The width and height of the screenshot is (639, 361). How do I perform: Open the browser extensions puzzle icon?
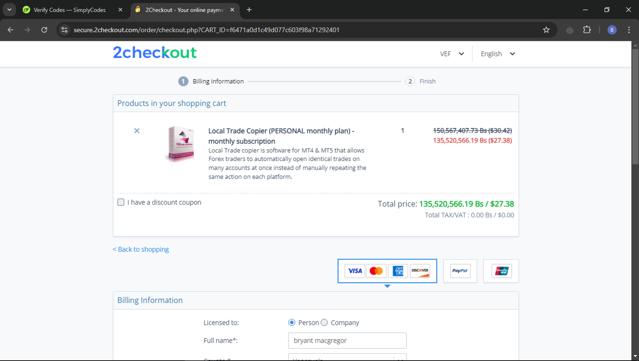coord(586,30)
